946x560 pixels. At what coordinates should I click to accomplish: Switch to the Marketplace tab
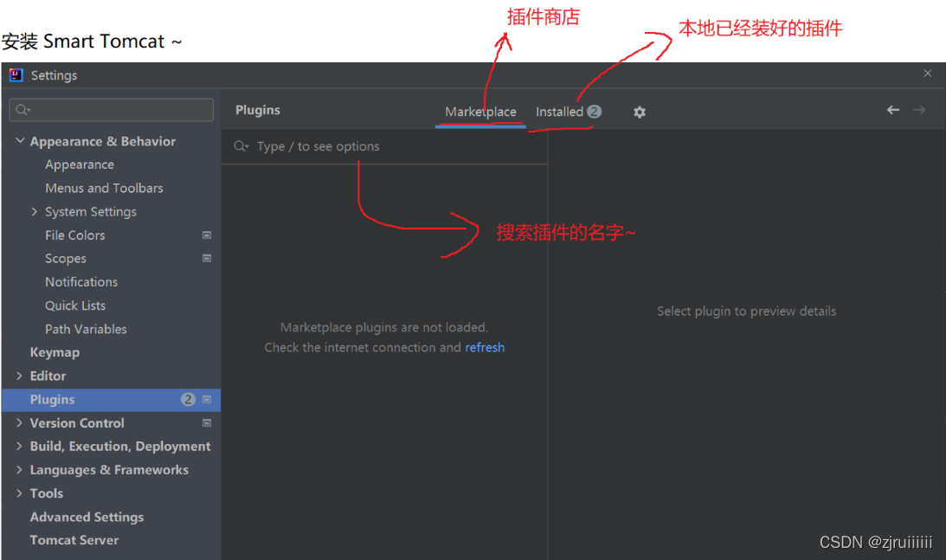(x=480, y=112)
